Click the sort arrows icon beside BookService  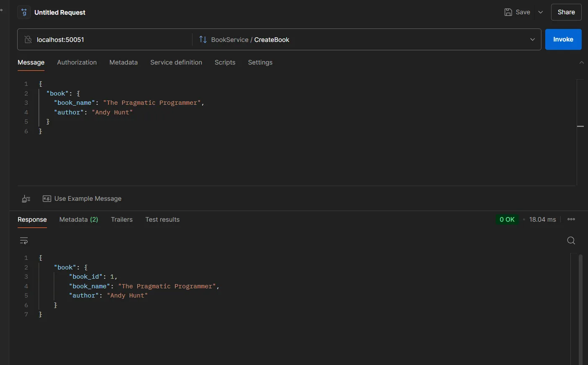coord(203,39)
